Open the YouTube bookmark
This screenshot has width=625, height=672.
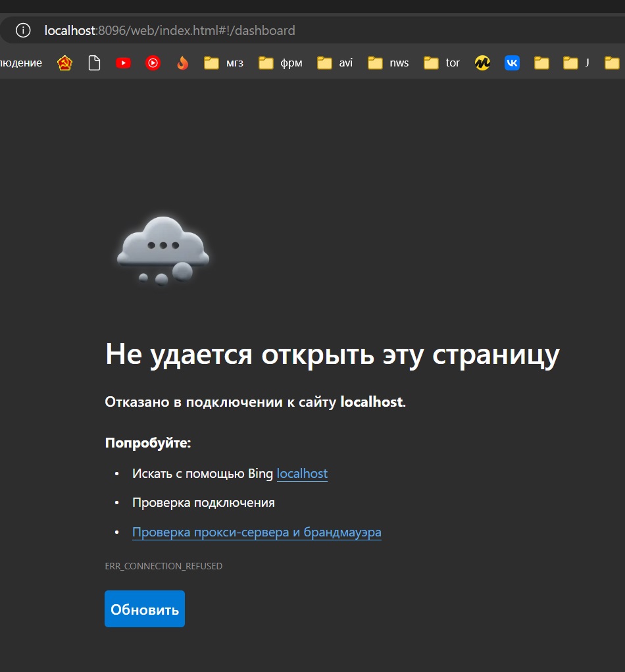[x=123, y=63]
